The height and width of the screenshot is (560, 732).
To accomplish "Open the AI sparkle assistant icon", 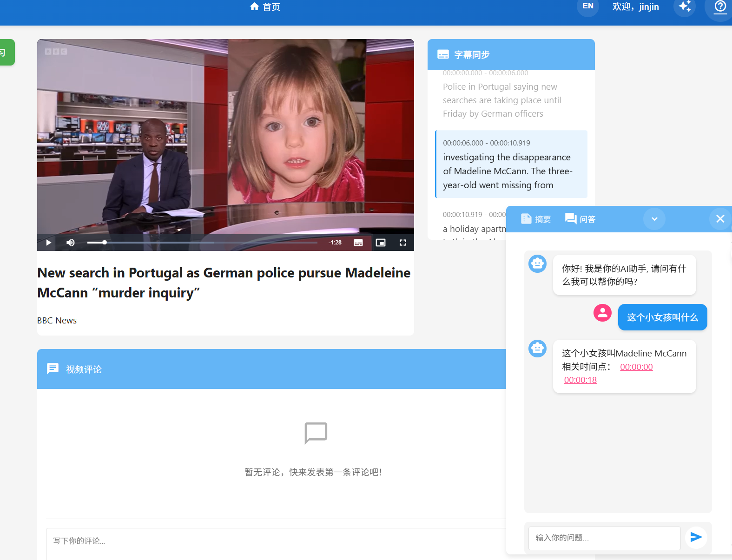I will click(x=685, y=6).
